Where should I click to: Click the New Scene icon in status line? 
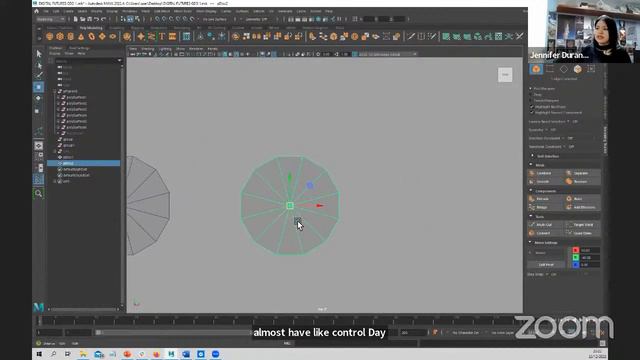[76, 19]
